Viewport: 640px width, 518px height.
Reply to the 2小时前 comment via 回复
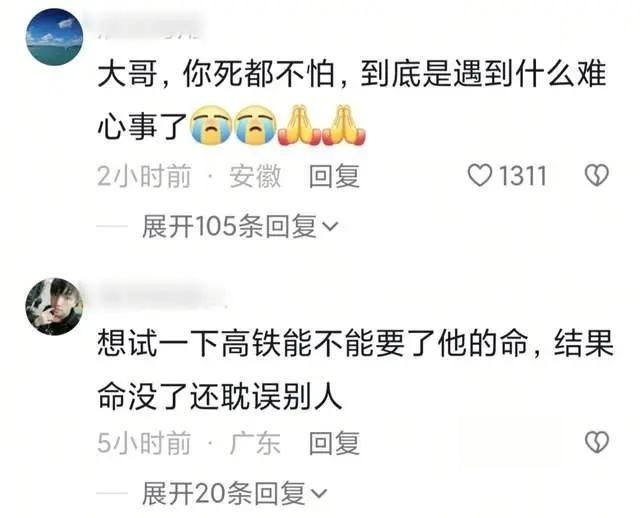point(334,176)
